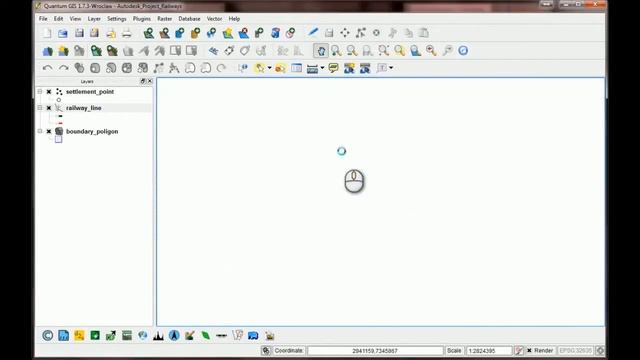
Task: Select the railway_line layer name
Action: point(84,108)
